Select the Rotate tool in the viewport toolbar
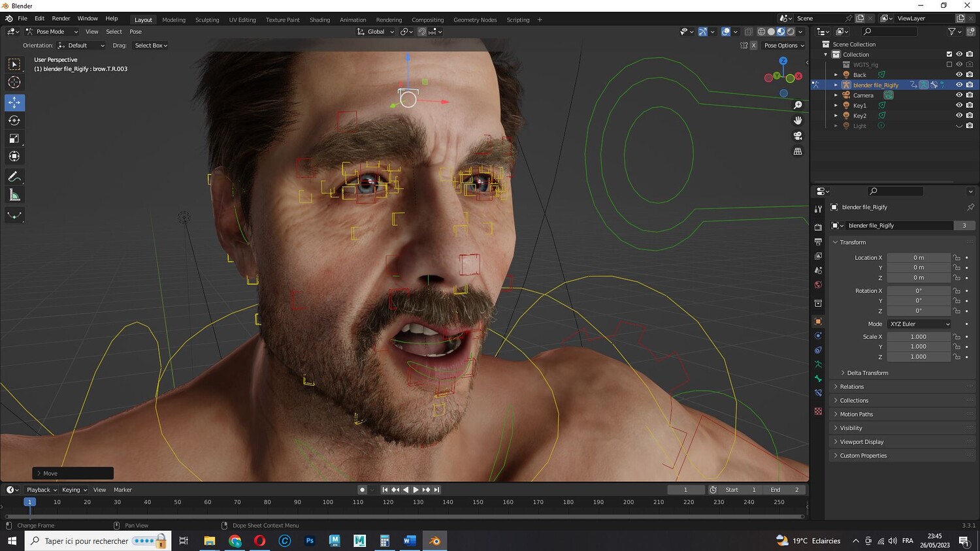The image size is (980, 551). point(14,120)
